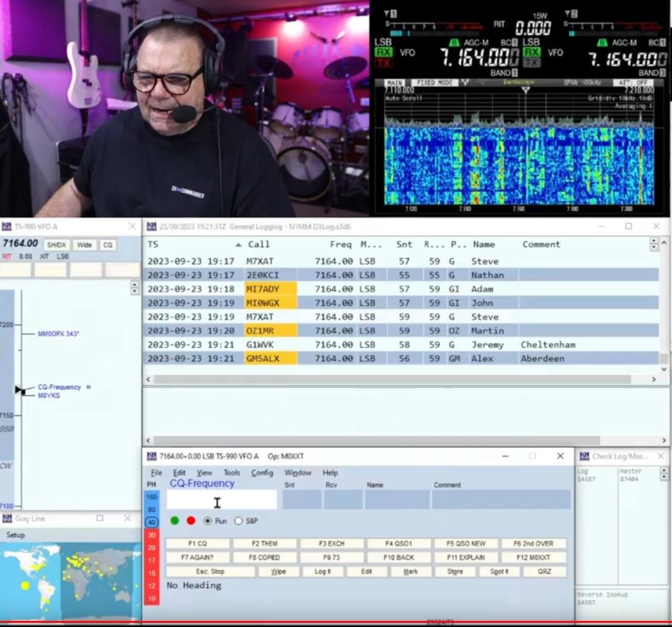Toggle the Wide button in bandmap

(x=84, y=244)
